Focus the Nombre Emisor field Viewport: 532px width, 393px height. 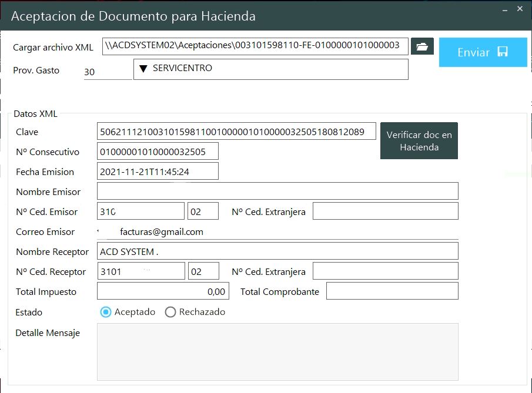pos(277,192)
